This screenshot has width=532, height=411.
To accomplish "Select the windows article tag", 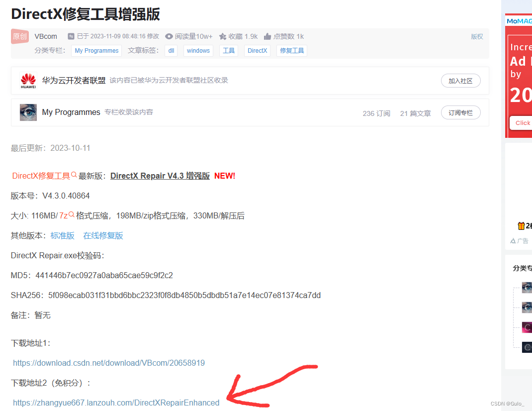I will point(198,51).
